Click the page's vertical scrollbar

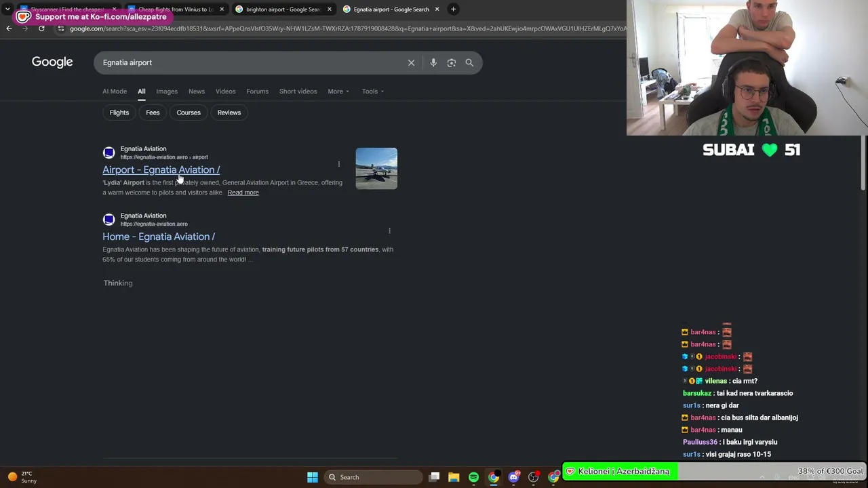pos(863,163)
